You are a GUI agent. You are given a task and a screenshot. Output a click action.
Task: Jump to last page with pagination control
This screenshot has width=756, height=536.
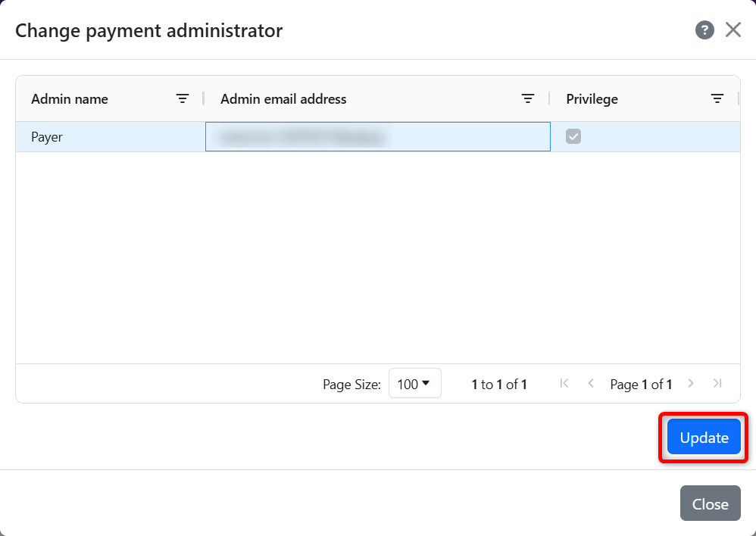[x=717, y=383]
